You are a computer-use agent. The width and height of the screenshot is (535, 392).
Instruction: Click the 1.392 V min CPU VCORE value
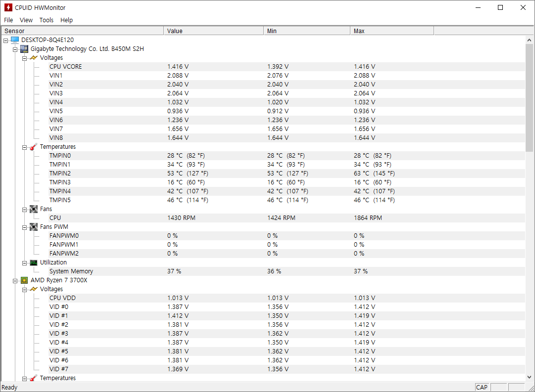tap(278, 66)
